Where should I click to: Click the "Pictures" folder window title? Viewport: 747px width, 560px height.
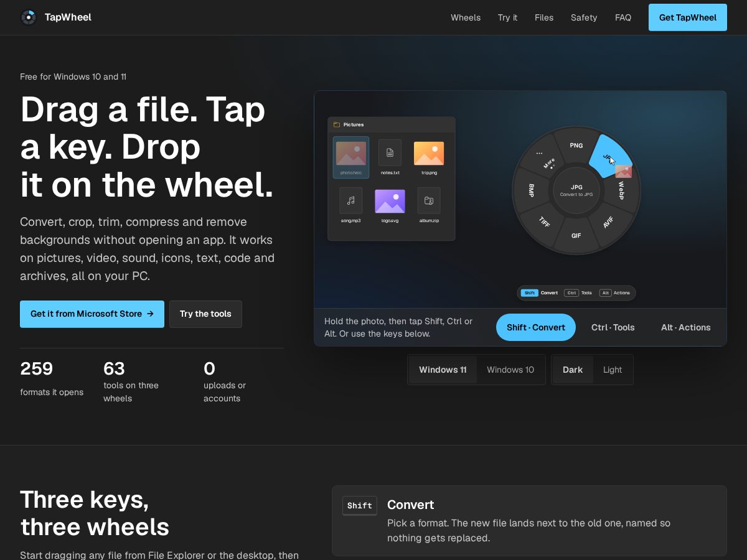pyautogui.click(x=354, y=124)
